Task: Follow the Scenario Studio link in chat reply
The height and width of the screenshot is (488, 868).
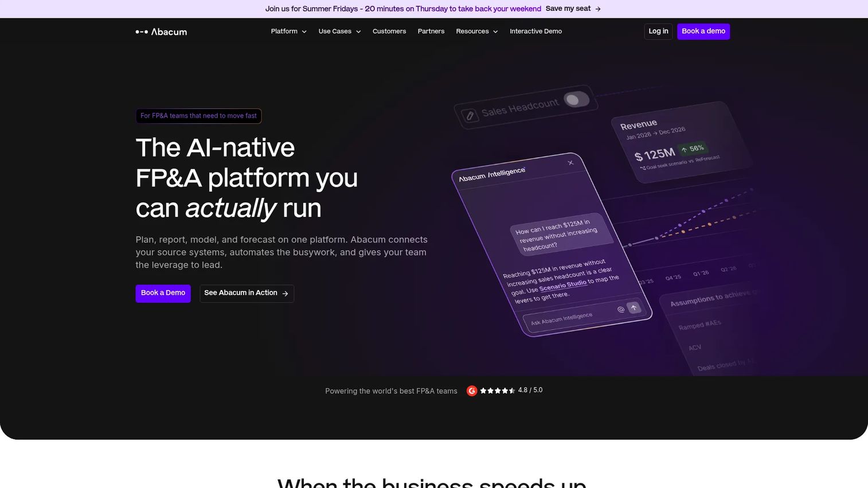Action: pyautogui.click(x=563, y=285)
